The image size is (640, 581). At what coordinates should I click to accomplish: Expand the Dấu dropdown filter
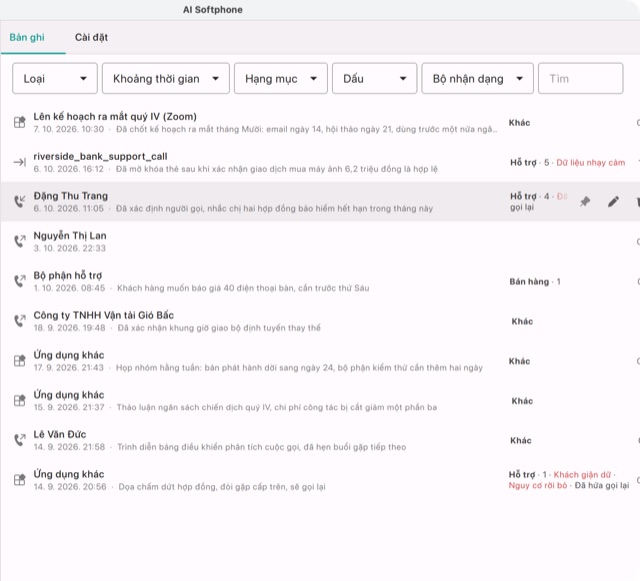coord(374,78)
